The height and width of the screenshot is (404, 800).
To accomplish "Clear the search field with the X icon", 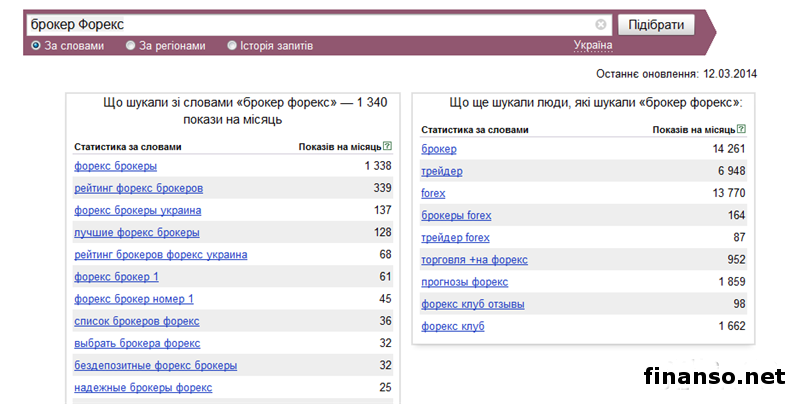I will pos(601,23).
